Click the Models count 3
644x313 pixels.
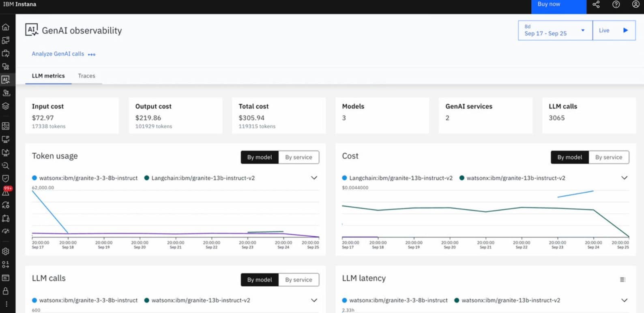[x=344, y=118]
